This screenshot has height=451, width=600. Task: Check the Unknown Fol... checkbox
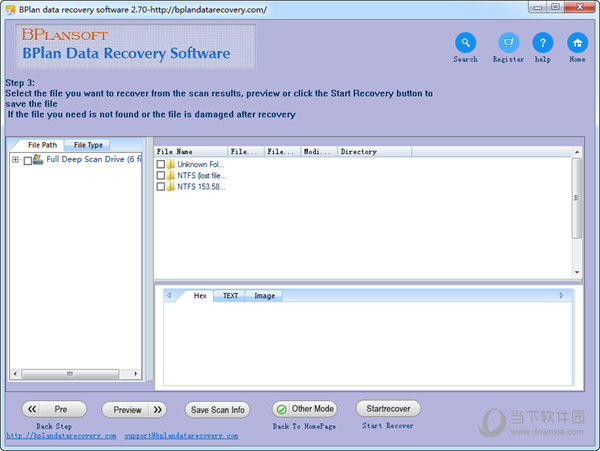(x=161, y=164)
